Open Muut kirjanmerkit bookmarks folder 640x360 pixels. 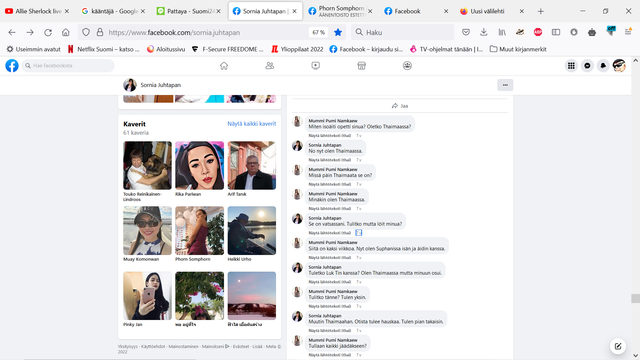pyautogui.click(x=518, y=49)
